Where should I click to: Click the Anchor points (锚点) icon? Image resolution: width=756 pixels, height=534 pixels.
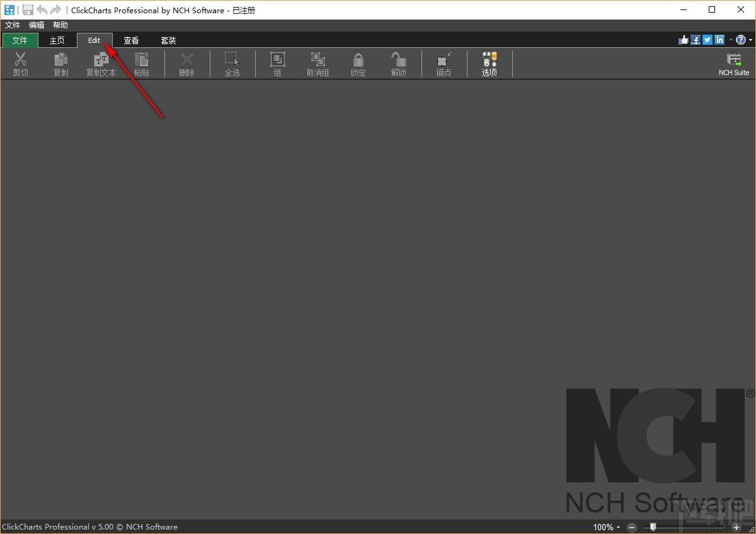tap(444, 60)
